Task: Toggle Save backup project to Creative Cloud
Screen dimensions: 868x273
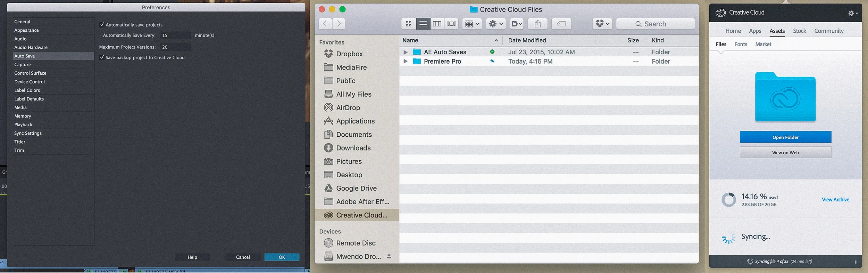Action: tap(102, 57)
